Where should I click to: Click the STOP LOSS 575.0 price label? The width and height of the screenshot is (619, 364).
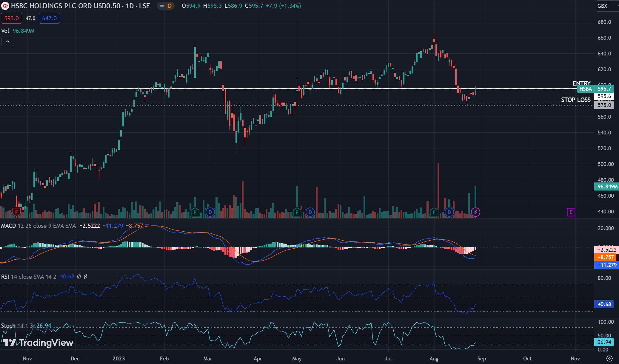[604, 105]
